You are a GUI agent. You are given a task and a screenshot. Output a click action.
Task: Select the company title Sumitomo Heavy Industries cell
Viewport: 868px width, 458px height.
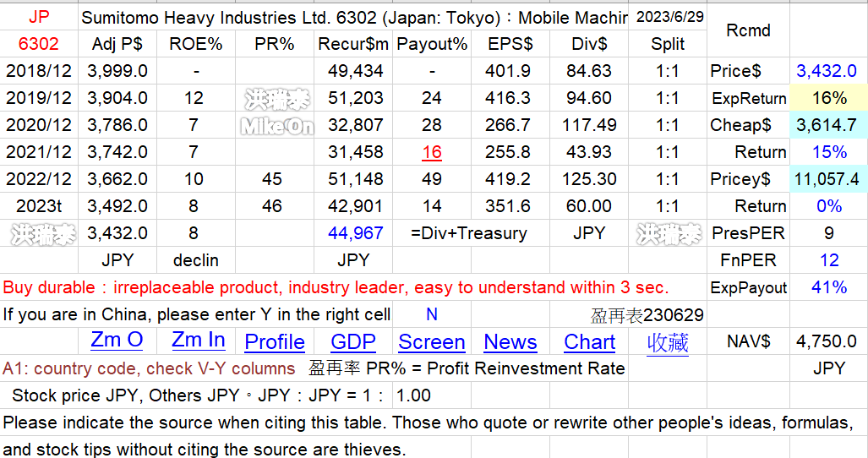(x=353, y=18)
